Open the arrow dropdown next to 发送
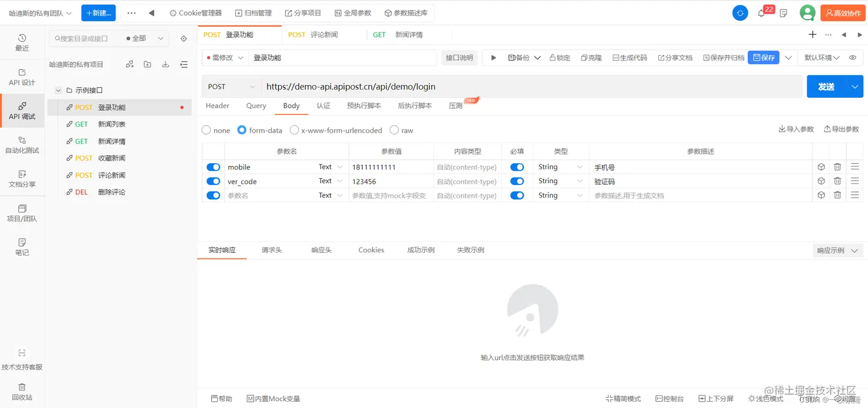The image size is (868, 408). point(854,87)
